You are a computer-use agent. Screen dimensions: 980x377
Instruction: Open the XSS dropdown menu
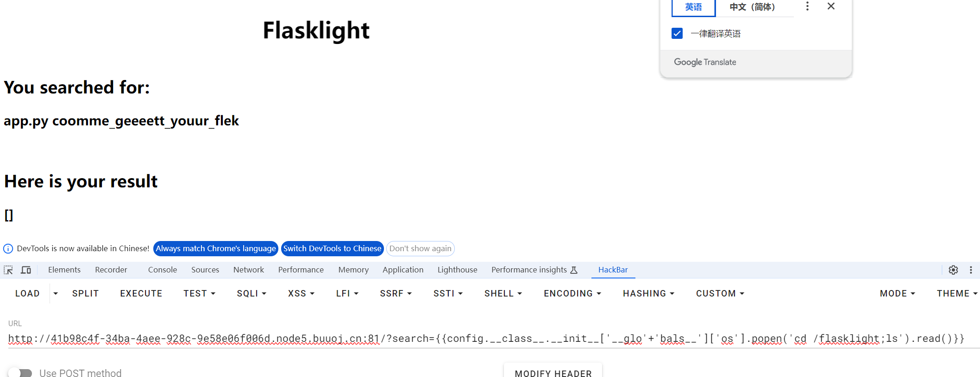click(301, 293)
